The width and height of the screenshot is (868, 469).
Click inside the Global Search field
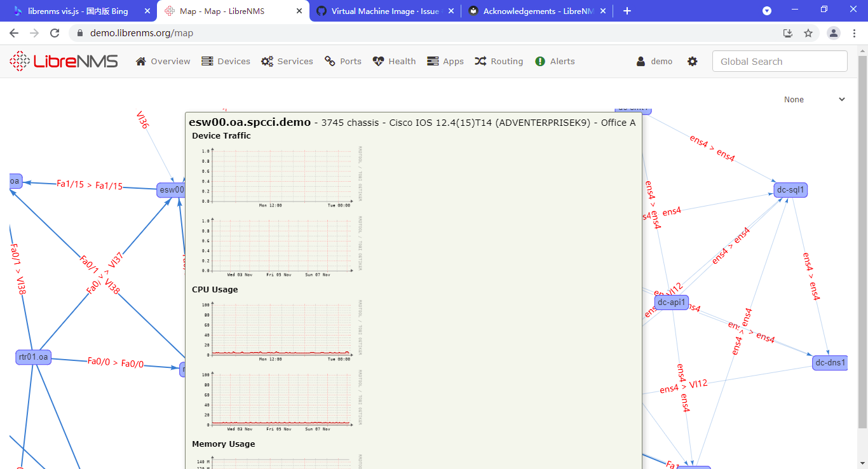tap(779, 61)
